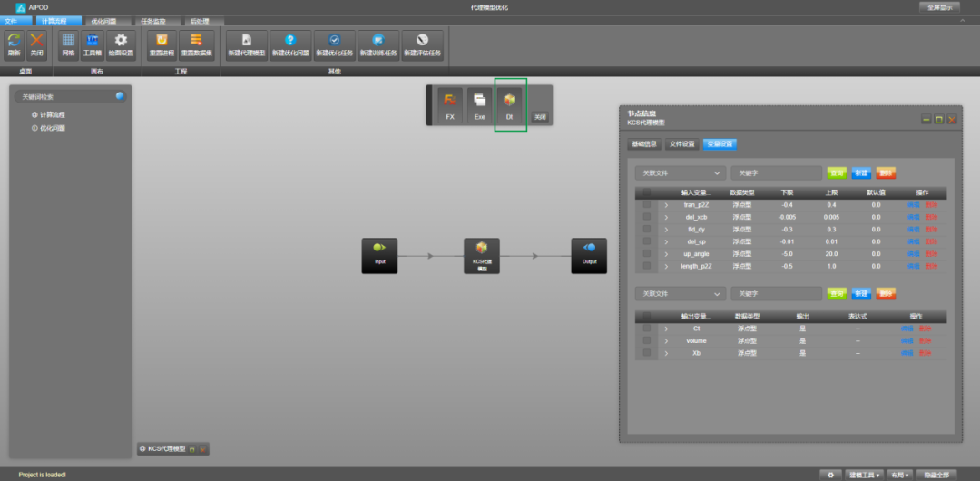The image size is (980, 481).
Task: Check the fld_dy row checkbox
Action: coord(647,229)
